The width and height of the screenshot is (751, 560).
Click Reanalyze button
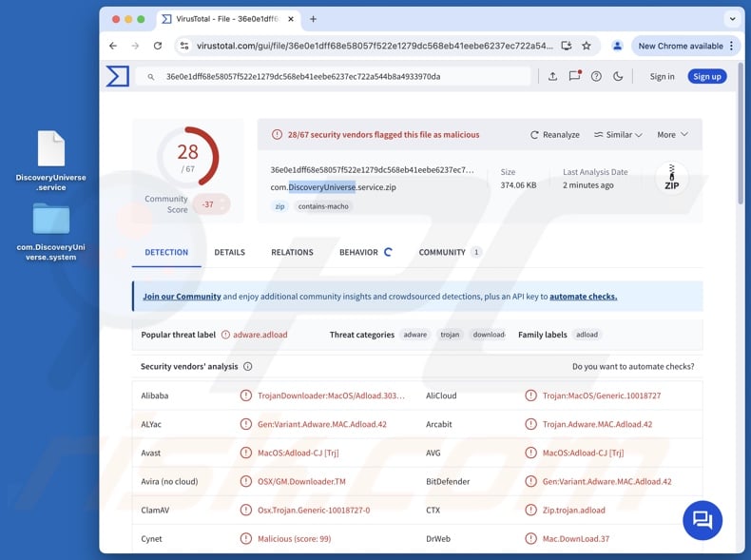(x=554, y=135)
